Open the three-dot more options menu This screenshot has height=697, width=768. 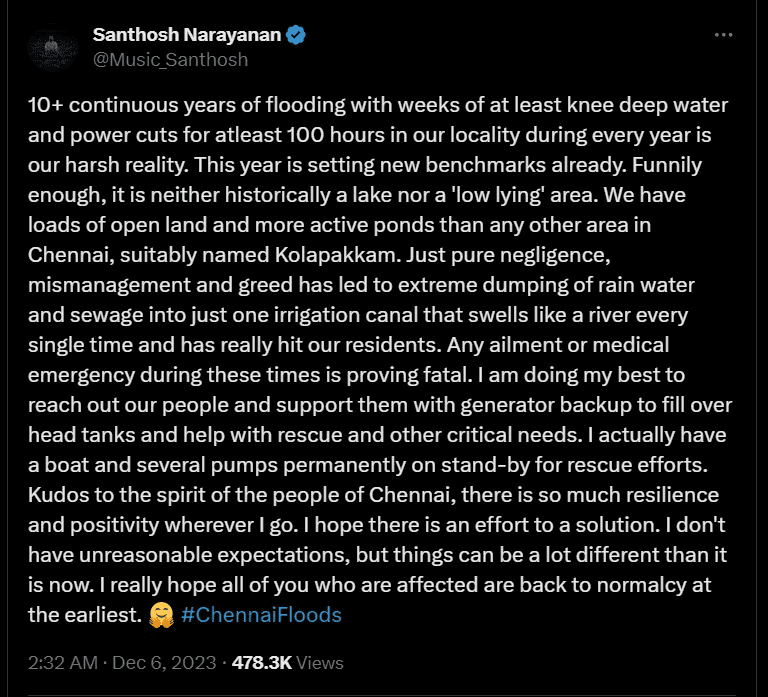click(x=723, y=35)
